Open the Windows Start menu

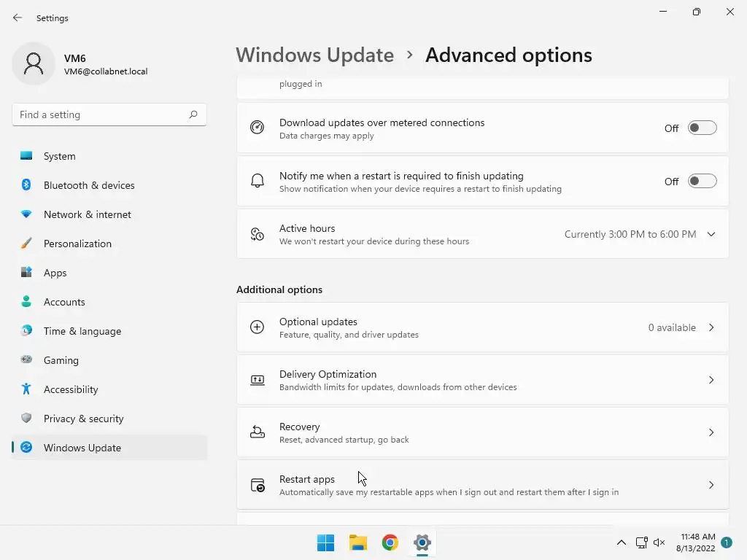coord(326,542)
